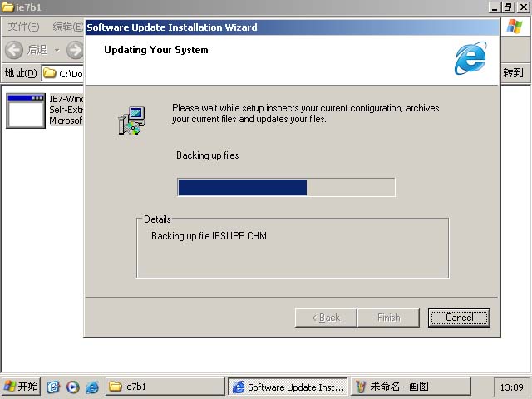Expand the 后退 history dropdown arrow
The width and height of the screenshot is (532, 399).
click(57, 51)
